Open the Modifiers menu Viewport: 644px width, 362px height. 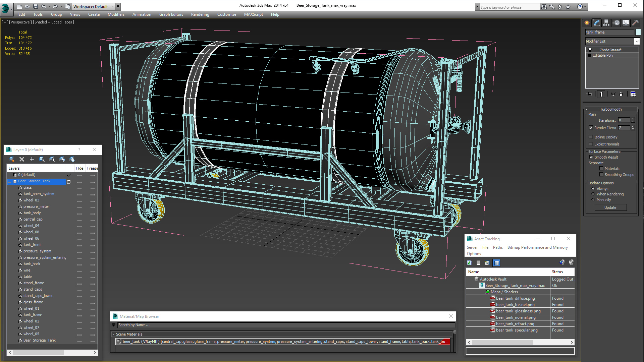click(x=116, y=14)
